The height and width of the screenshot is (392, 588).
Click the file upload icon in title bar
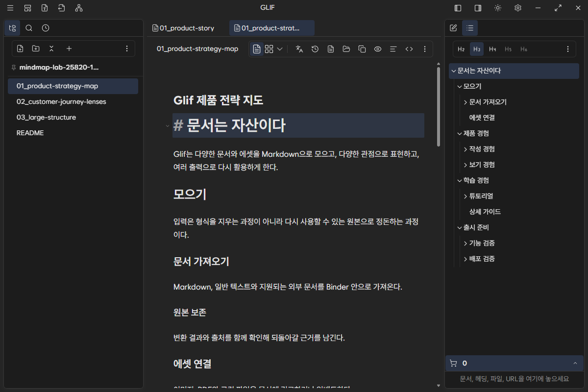pos(45,8)
